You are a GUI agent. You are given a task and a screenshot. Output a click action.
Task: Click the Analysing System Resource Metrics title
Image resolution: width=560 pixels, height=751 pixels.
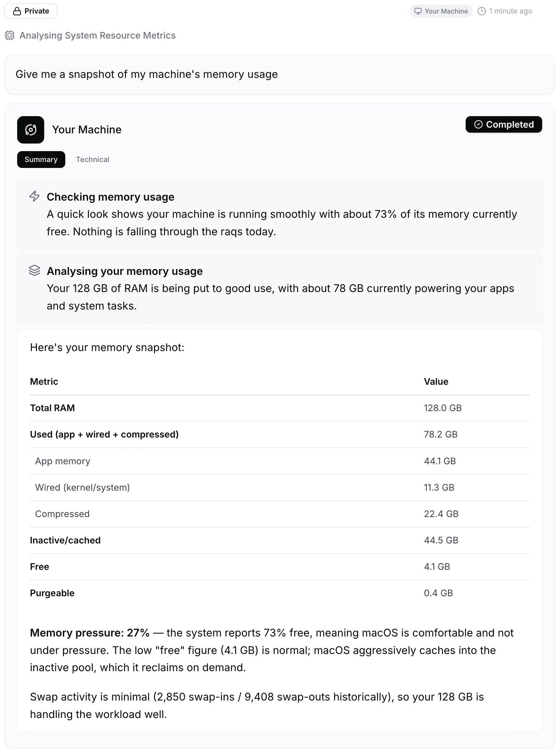[x=97, y=35]
